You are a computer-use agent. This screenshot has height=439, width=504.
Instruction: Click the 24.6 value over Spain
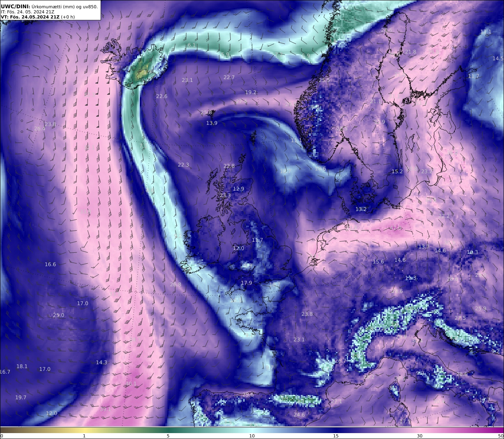click(299, 415)
